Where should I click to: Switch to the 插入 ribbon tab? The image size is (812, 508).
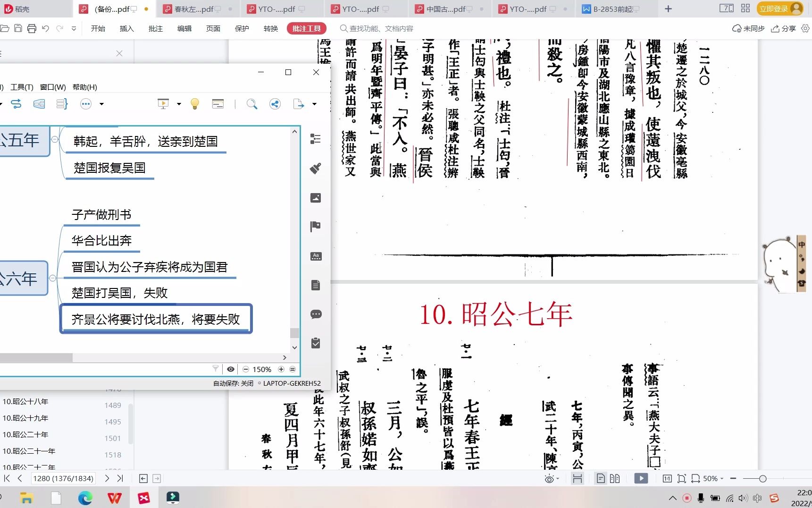pyautogui.click(x=126, y=28)
